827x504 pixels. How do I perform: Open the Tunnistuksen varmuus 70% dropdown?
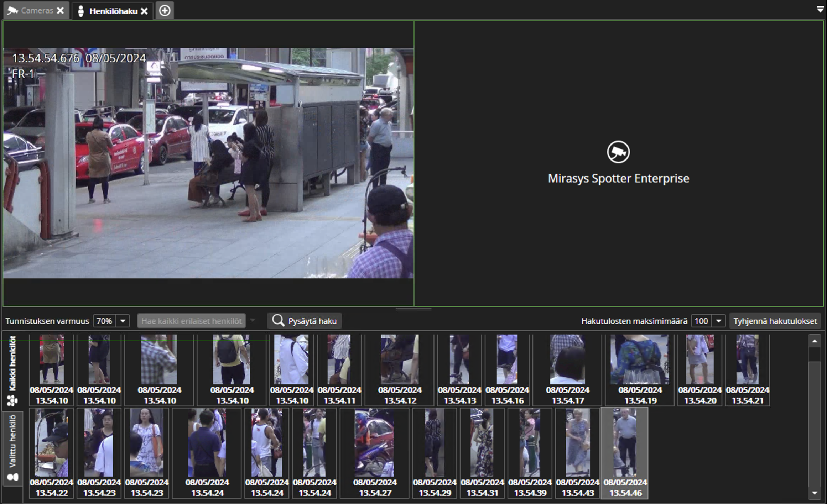[x=123, y=321]
